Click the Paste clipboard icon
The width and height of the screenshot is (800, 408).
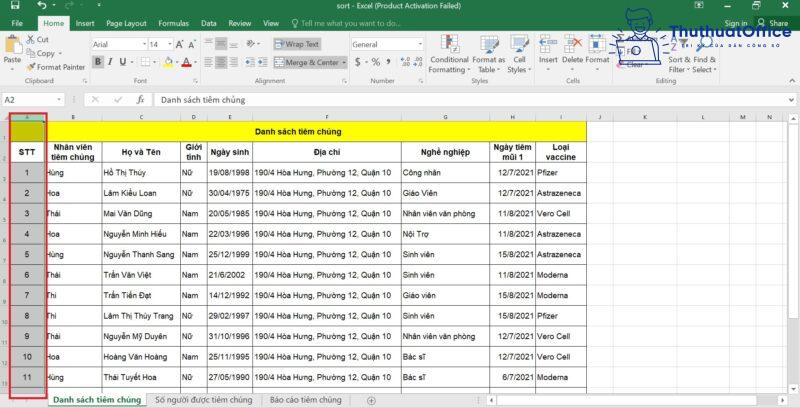click(12, 45)
